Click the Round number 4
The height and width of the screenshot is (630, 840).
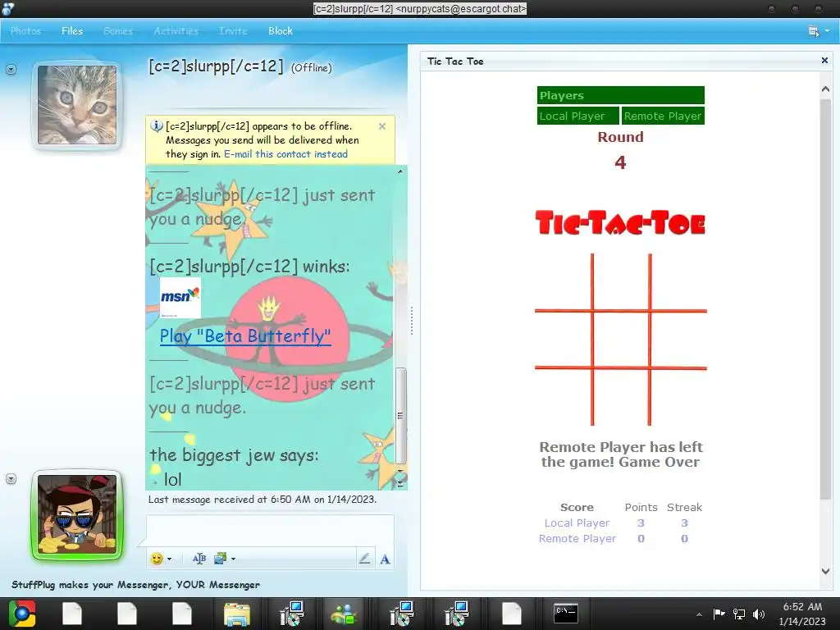[620, 162]
